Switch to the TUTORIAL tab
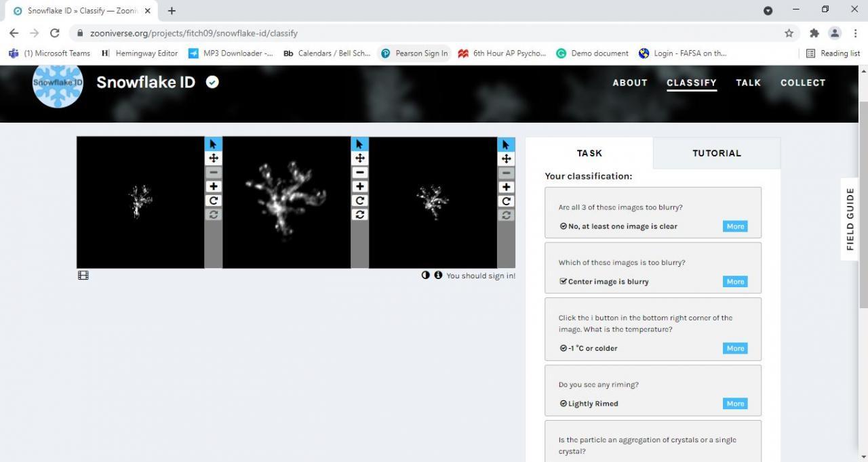The image size is (868, 462). click(x=717, y=153)
